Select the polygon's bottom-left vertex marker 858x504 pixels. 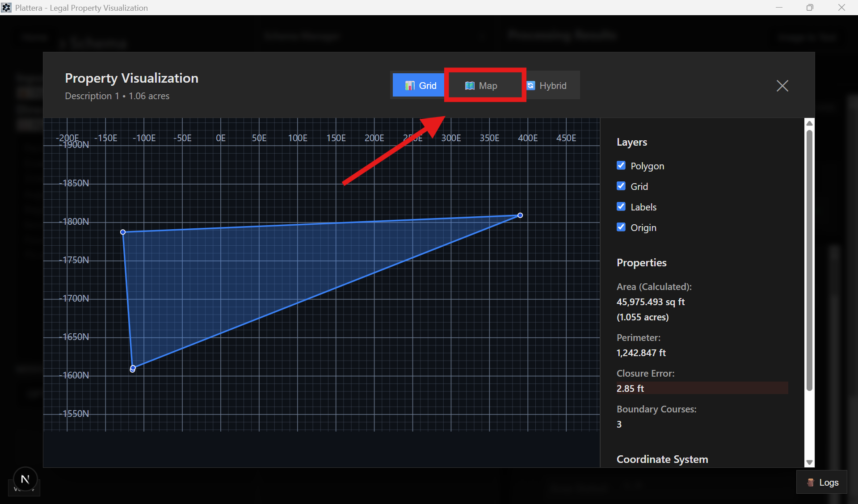click(x=133, y=368)
